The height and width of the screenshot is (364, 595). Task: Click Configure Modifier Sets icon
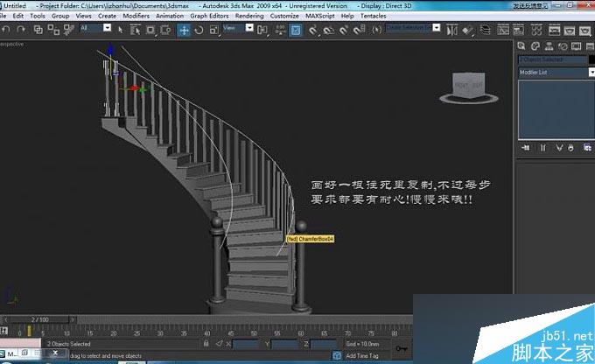pos(587,148)
